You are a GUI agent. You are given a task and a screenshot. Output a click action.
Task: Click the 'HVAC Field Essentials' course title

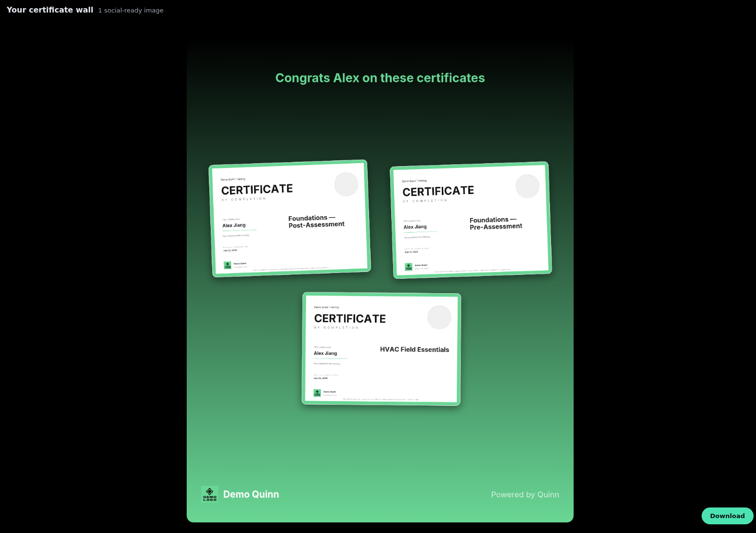pyautogui.click(x=414, y=350)
